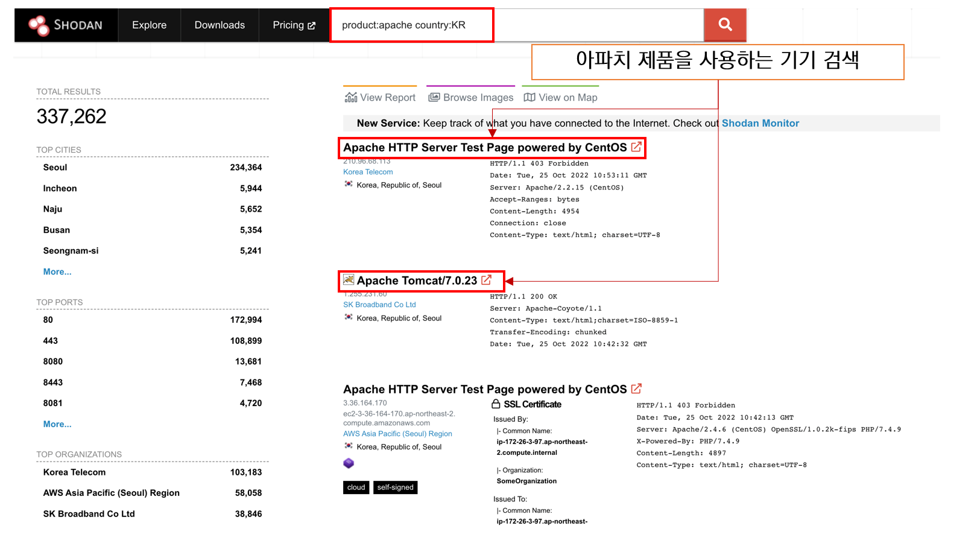Screen dimensions: 980x543
Task: Click the View Report chart icon
Action: coord(351,97)
